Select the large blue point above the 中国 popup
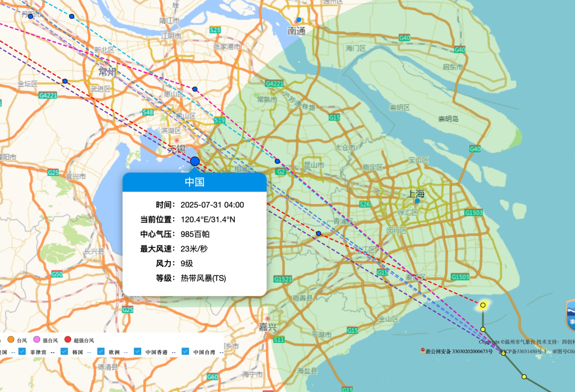 [x=195, y=161]
